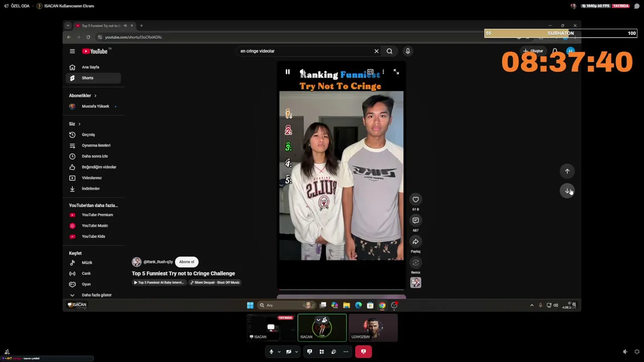Open Discord call more options ellipsis

click(346, 352)
